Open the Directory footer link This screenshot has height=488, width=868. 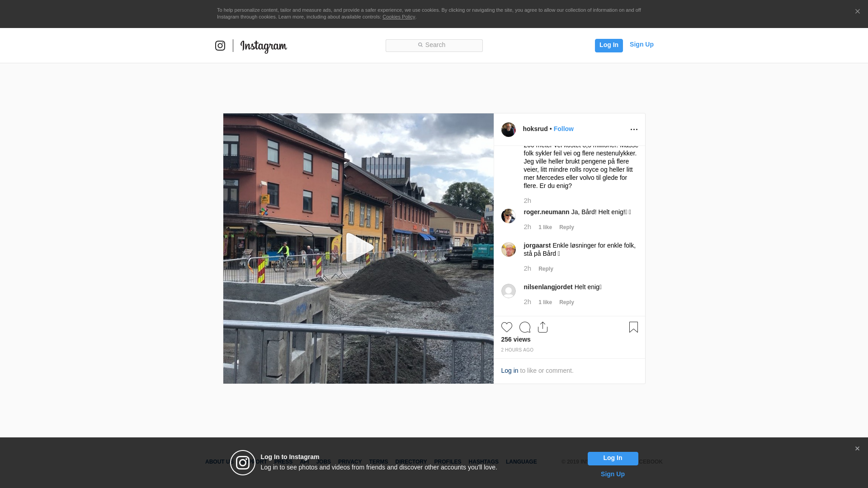(x=411, y=462)
